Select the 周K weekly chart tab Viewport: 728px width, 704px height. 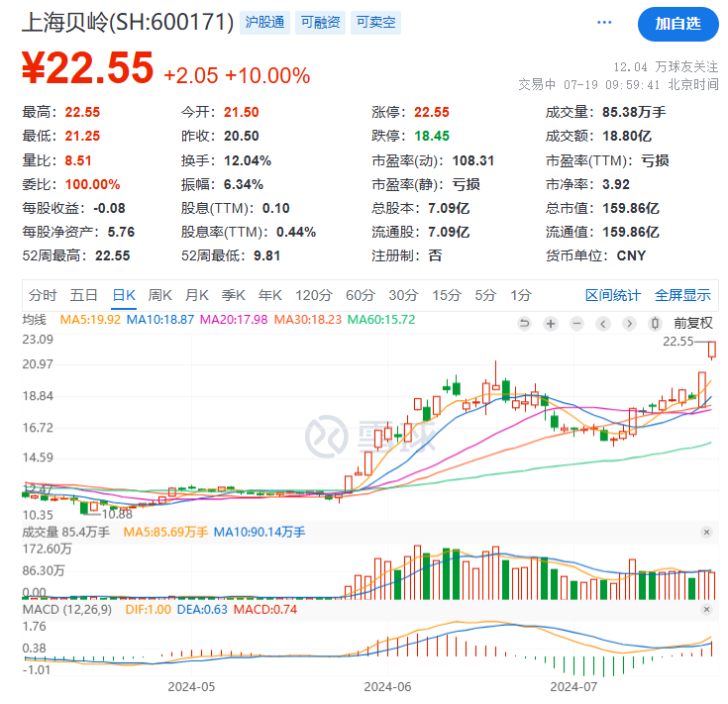pyautogui.click(x=159, y=295)
